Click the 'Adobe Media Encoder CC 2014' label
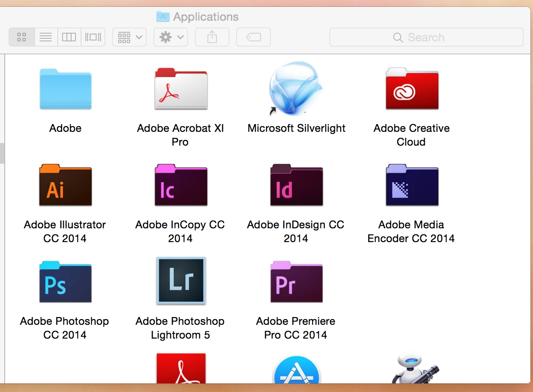 point(411,231)
